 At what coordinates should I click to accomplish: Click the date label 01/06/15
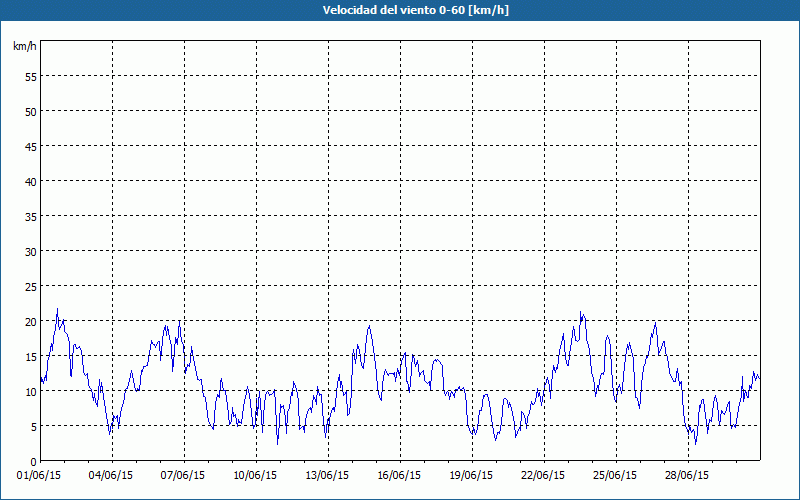pyautogui.click(x=39, y=476)
